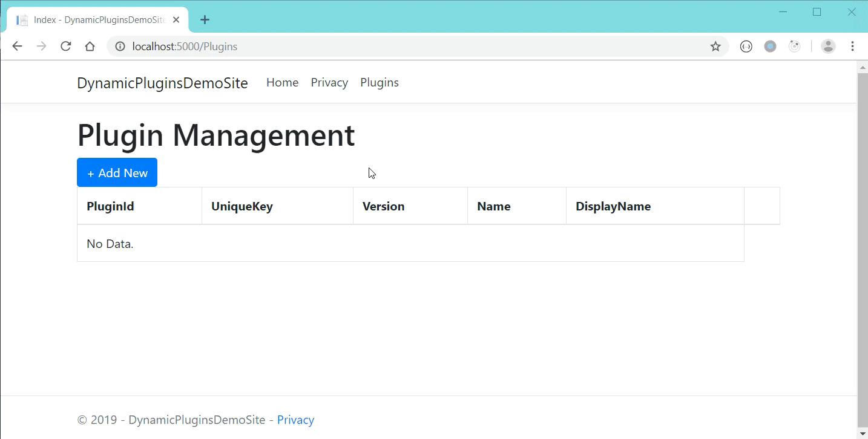Click the PluginId column header
This screenshot has width=868, height=439.
pyautogui.click(x=139, y=206)
